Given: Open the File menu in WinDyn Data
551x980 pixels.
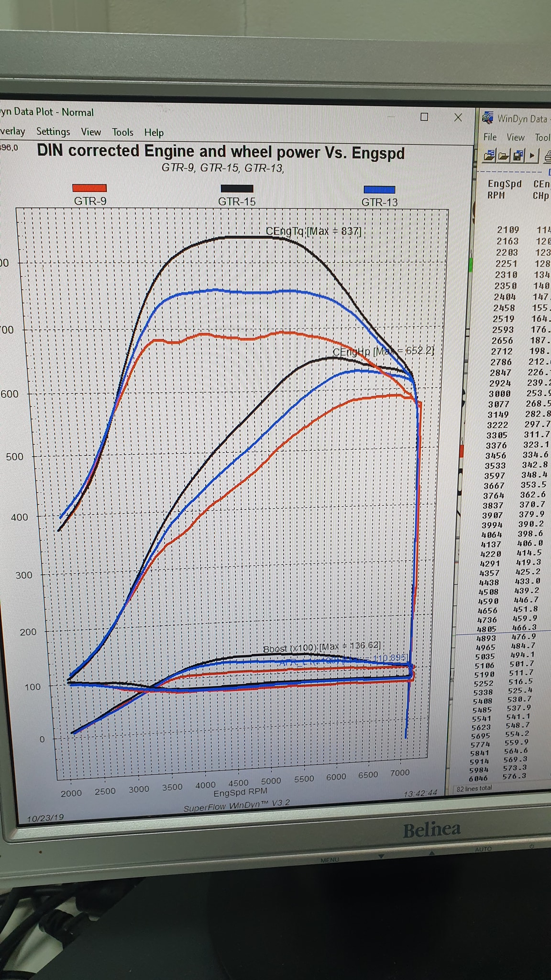Looking at the screenshot, I should click(490, 137).
